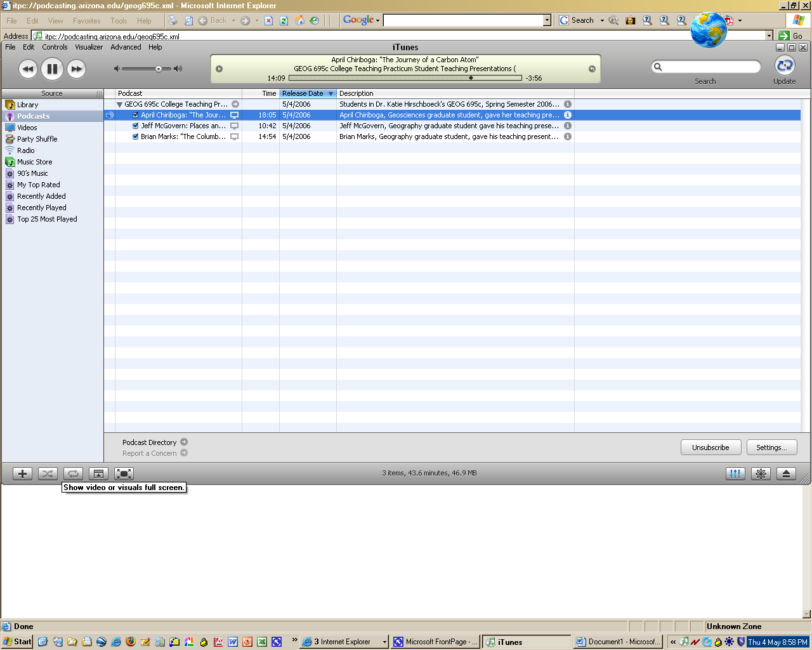Create a new playlist with plus button
This screenshot has height=650, width=812.
(22, 474)
